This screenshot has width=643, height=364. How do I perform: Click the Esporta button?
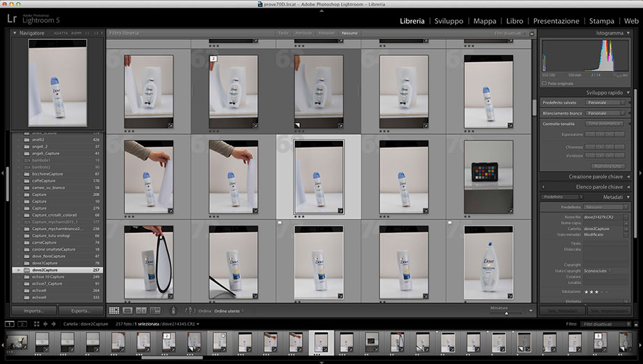click(81, 311)
